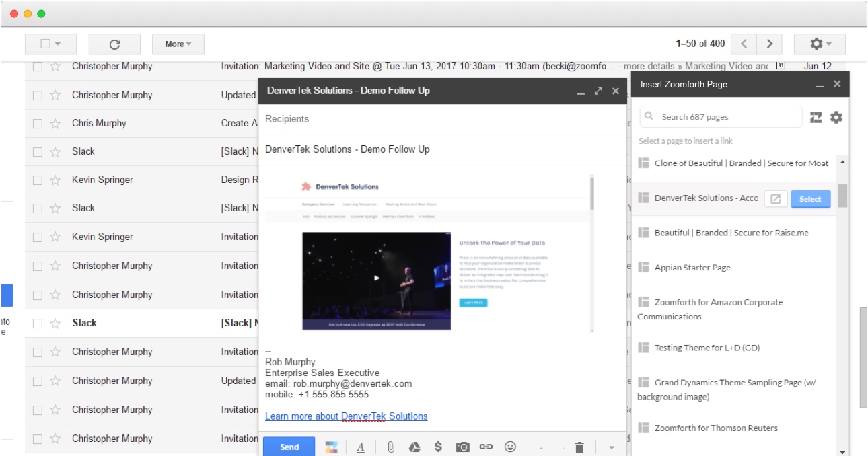Click the magnifier in Search pages box
This screenshot has height=456, width=868.
pyautogui.click(x=649, y=116)
